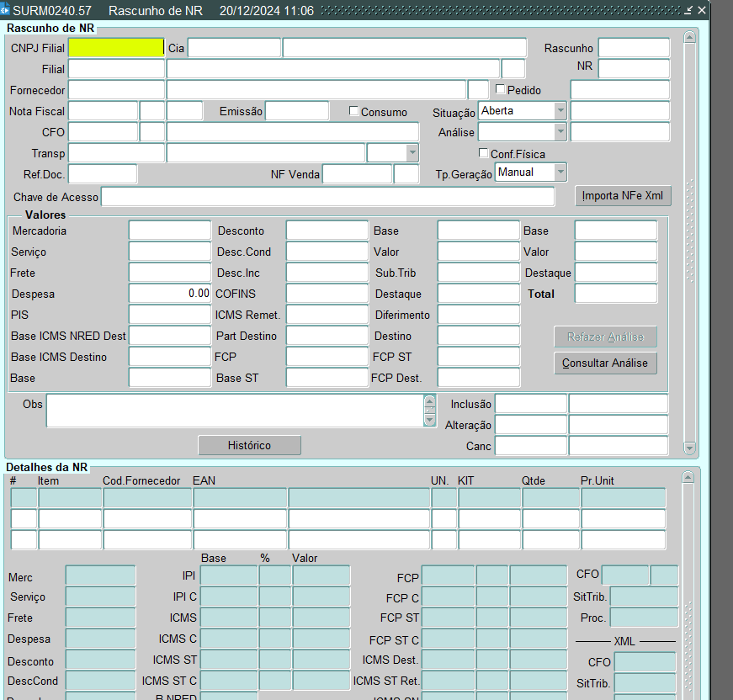The image size is (733, 700).
Task: Expand the dropdown in the Transp row
Action: coord(412,152)
